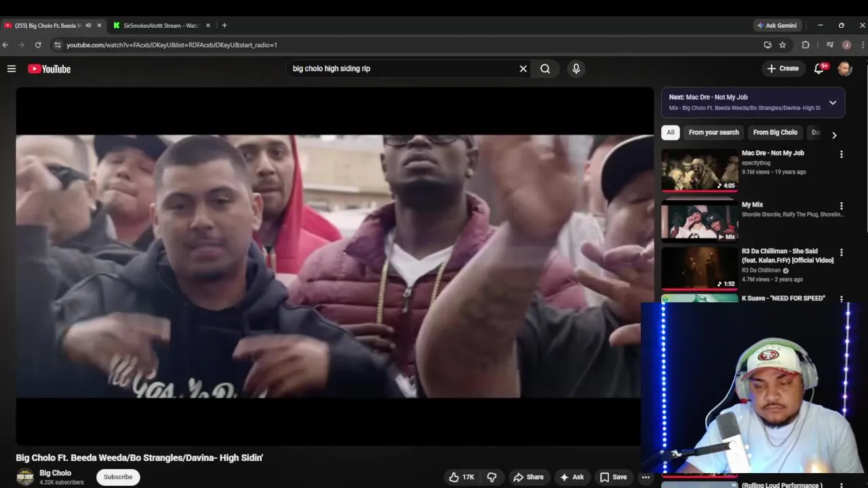
Task: Select the All filter chip
Action: pos(670,132)
